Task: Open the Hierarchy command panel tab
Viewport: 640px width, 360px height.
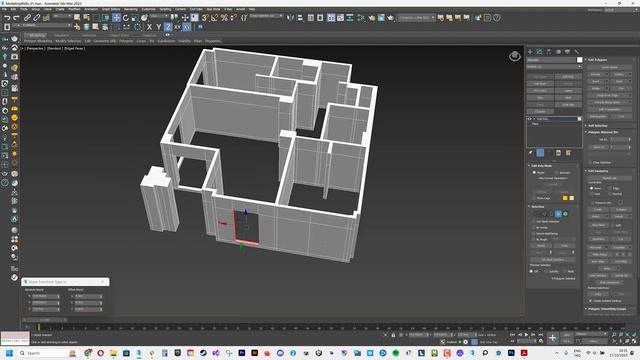Action: (549, 51)
